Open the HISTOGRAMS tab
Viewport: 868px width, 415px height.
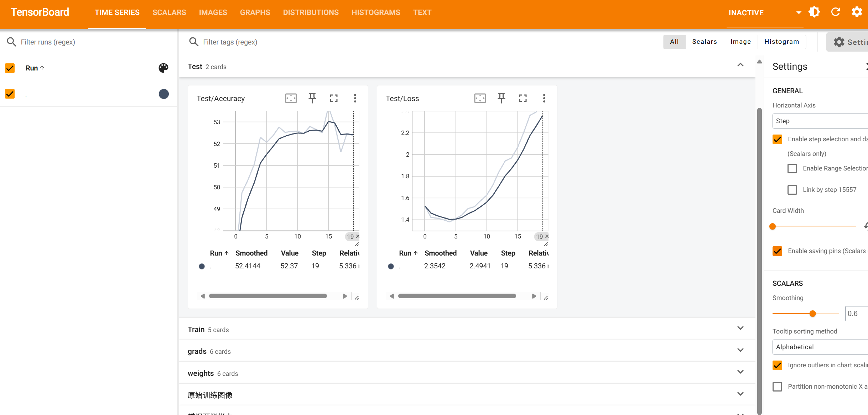(376, 12)
